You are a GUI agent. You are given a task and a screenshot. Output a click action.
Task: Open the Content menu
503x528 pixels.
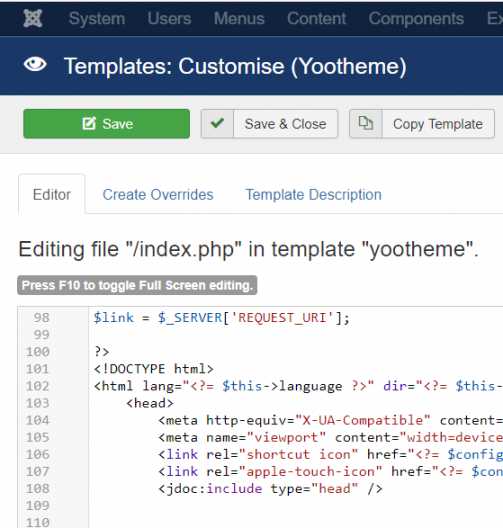coord(316,19)
